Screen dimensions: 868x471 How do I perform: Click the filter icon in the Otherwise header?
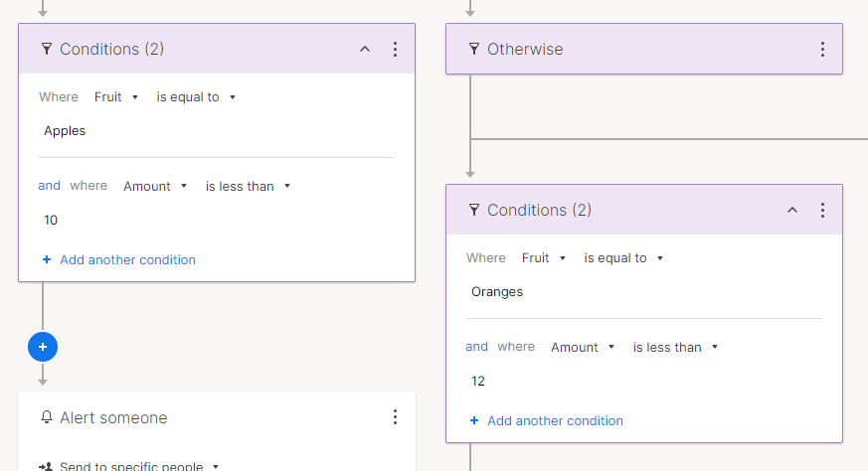[x=474, y=50]
